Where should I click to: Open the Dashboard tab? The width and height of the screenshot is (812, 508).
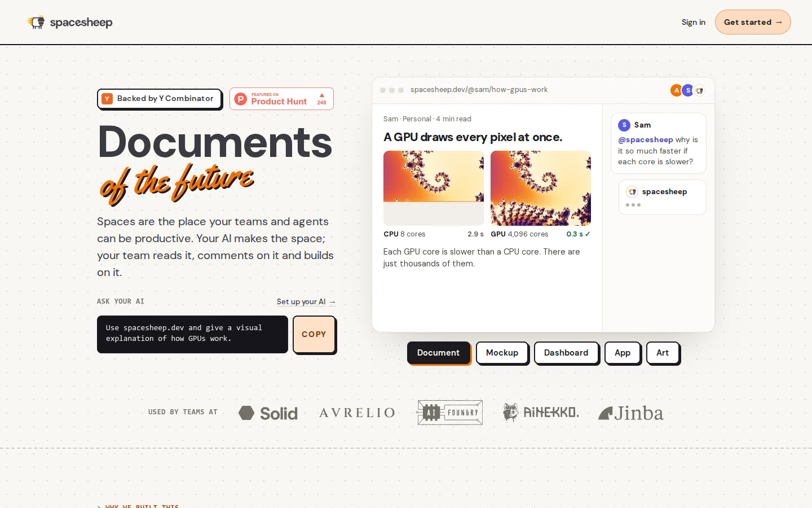(566, 353)
